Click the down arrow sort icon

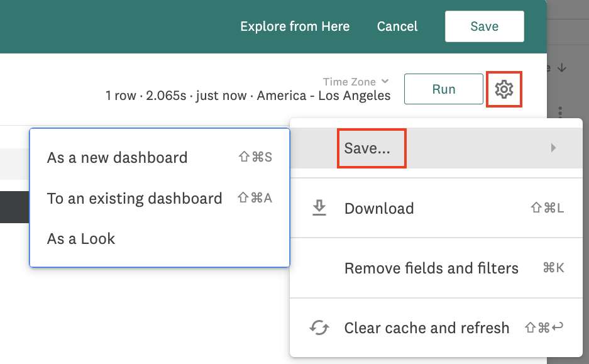pyautogui.click(x=561, y=67)
